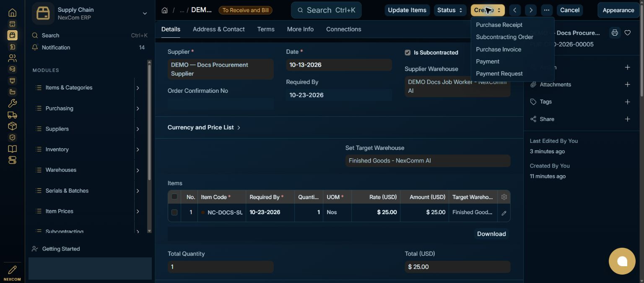Add an attachment with plus icon
644x283 pixels.
(x=628, y=84)
